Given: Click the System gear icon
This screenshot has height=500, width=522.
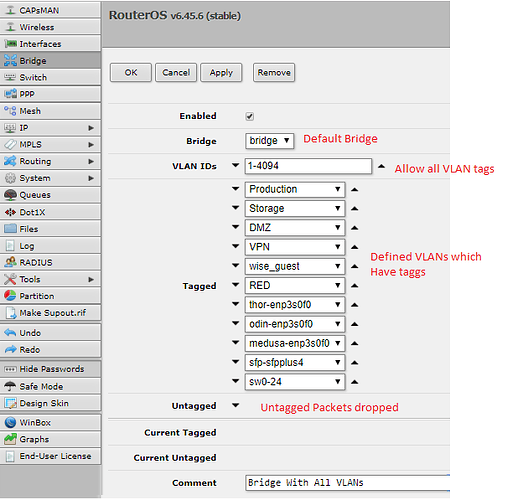Looking at the screenshot, I should [10, 178].
